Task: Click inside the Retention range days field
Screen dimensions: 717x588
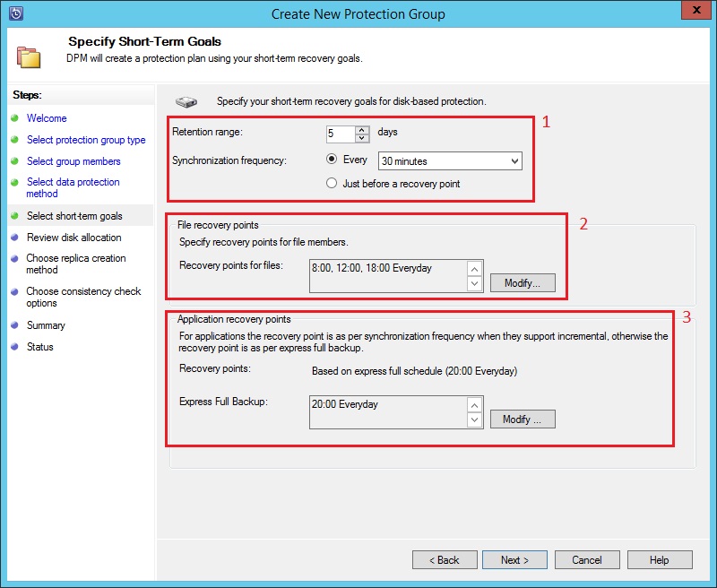Action: [x=341, y=134]
